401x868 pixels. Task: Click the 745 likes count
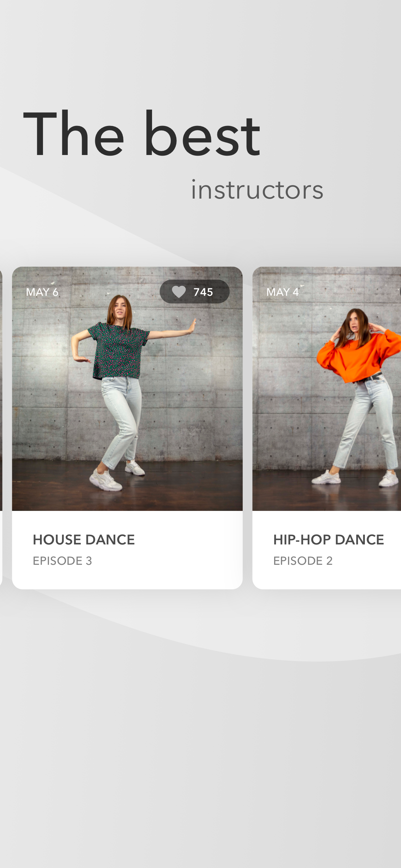203,292
